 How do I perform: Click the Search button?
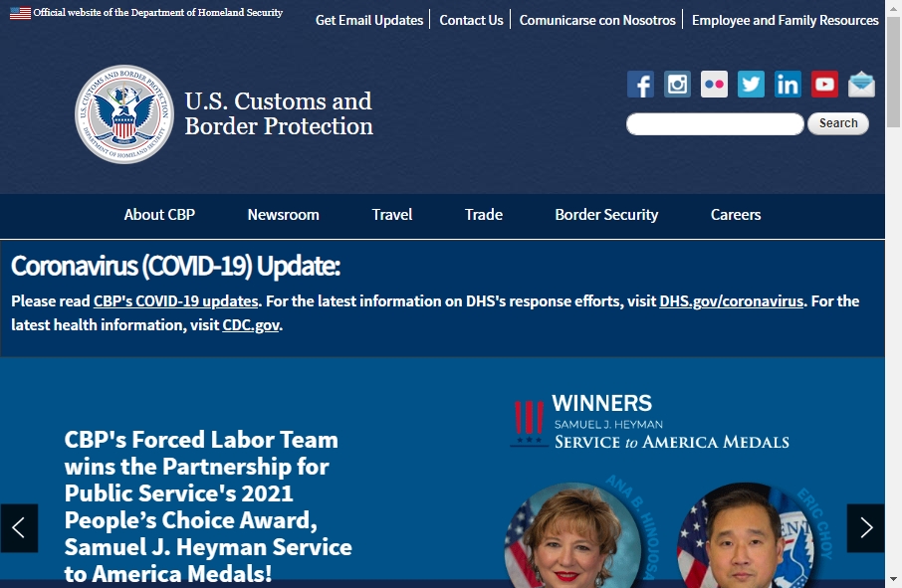pos(838,123)
